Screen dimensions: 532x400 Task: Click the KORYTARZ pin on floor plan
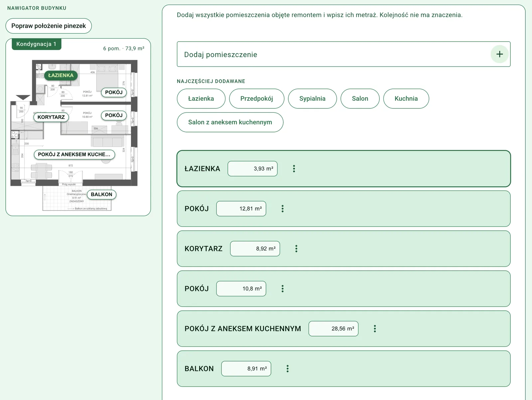(51, 117)
